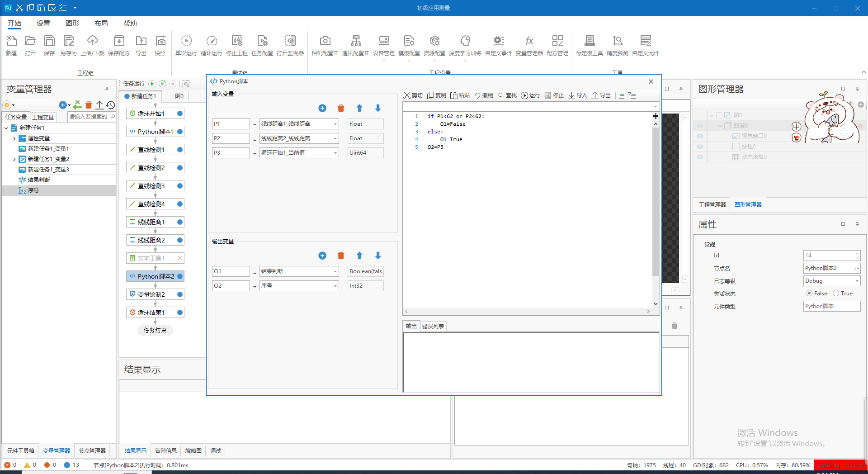
Task: Expand 新建任务1_变量2 tree node
Action: coord(14,159)
